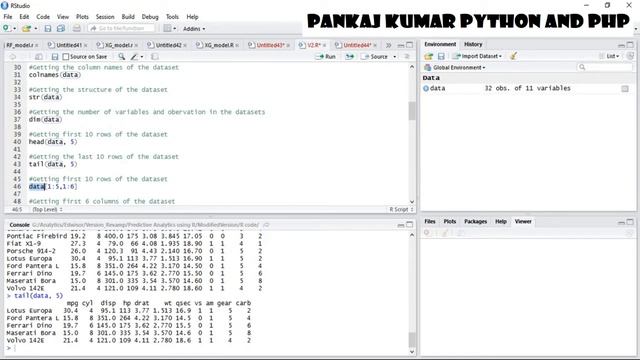Click the Open File folder icon
The image size is (640, 360).
(27, 29)
